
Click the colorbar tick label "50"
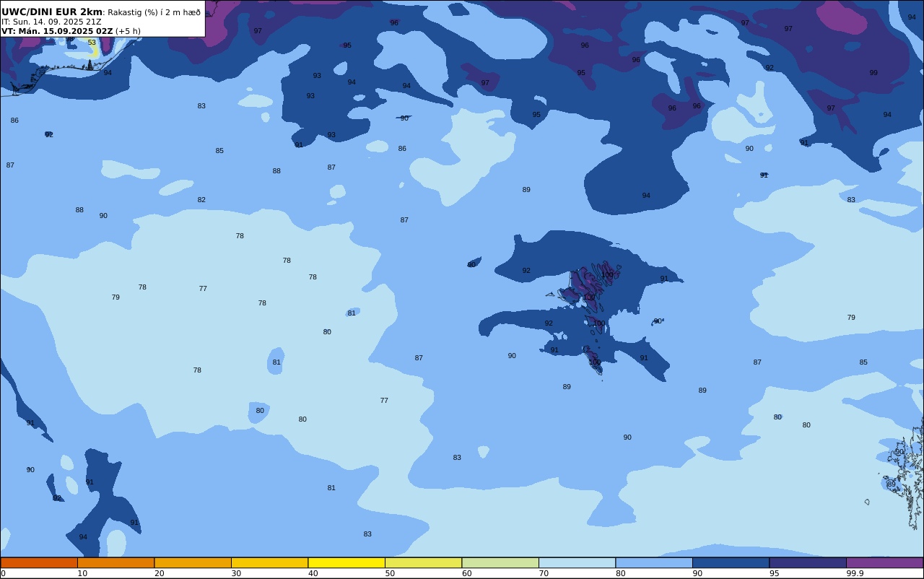coord(390,573)
